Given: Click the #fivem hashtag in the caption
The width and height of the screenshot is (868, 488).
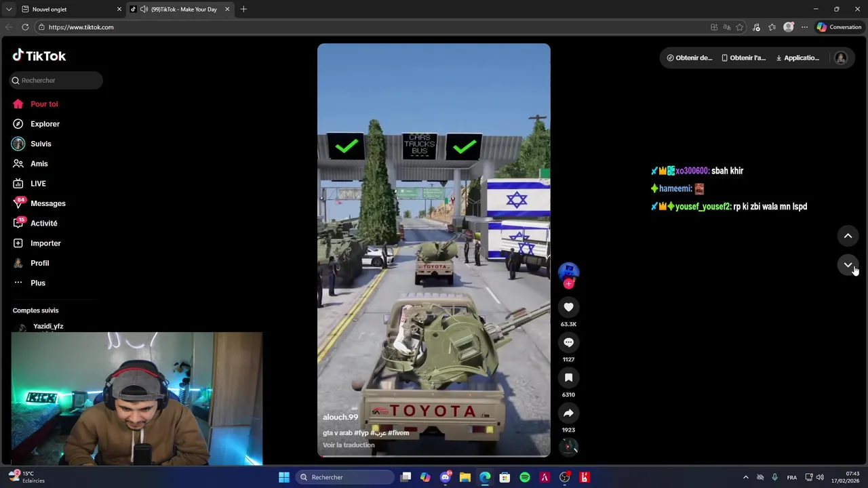Looking at the screenshot, I should click(399, 433).
